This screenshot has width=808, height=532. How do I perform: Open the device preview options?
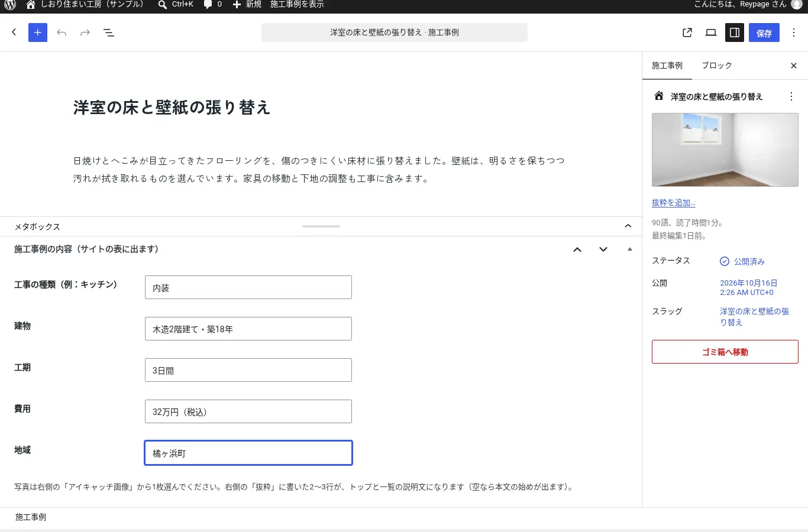pyautogui.click(x=711, y=33)
